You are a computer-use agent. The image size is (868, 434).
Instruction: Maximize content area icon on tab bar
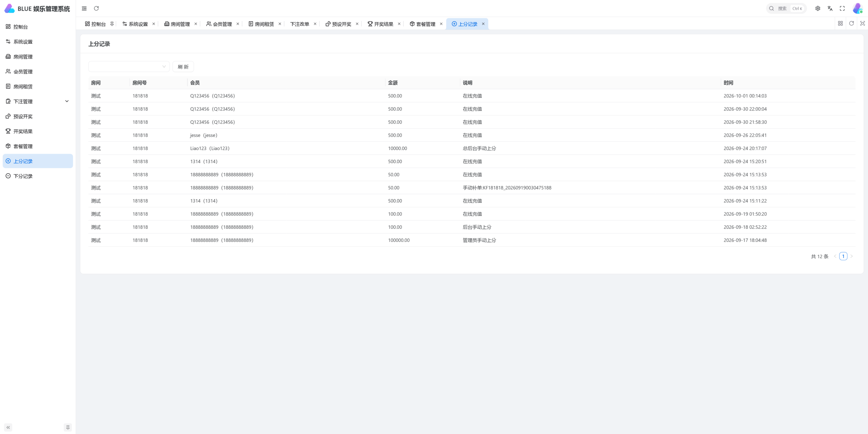click(x=863, y=23)
